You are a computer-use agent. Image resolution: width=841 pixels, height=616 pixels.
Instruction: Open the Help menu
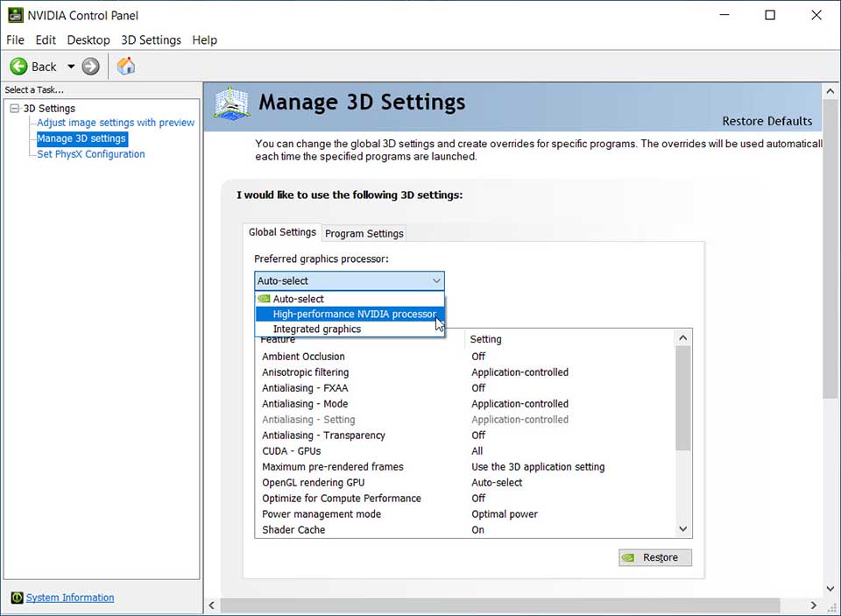(205, 39)
